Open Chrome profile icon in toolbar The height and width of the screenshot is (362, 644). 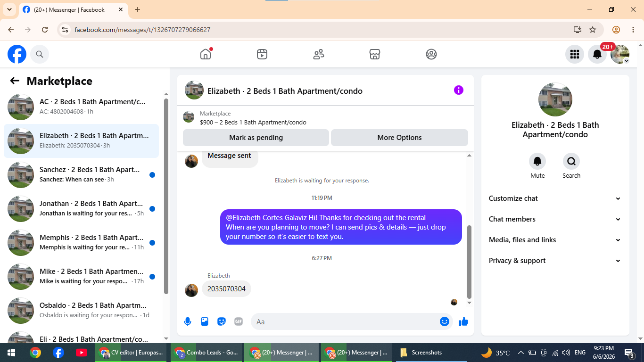616,30
